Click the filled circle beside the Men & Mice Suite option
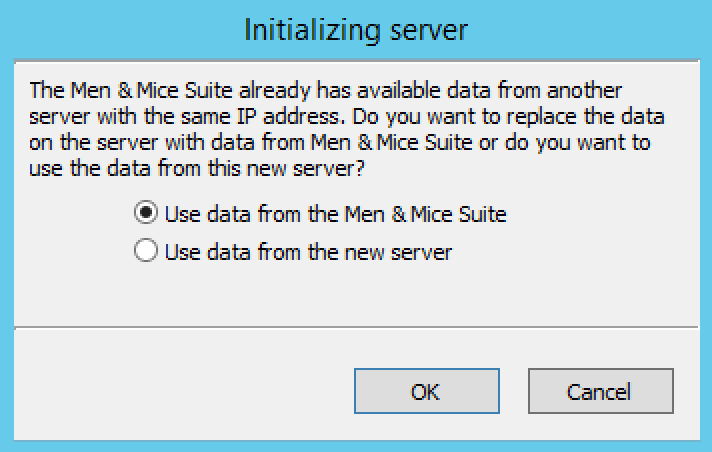712x452 pixels. click(146, 213)
